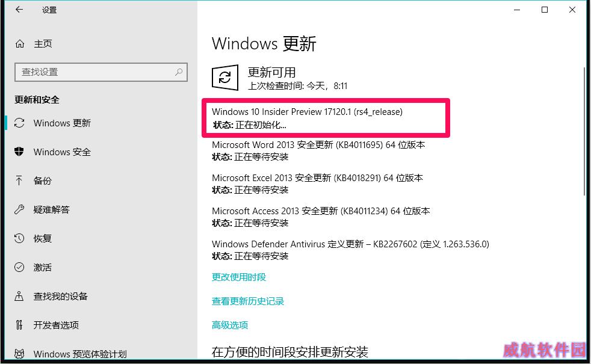Click the search magnifier icon
Image resolution: width=591 pixels, height=364 pixels.
click(x=179, y=72)
